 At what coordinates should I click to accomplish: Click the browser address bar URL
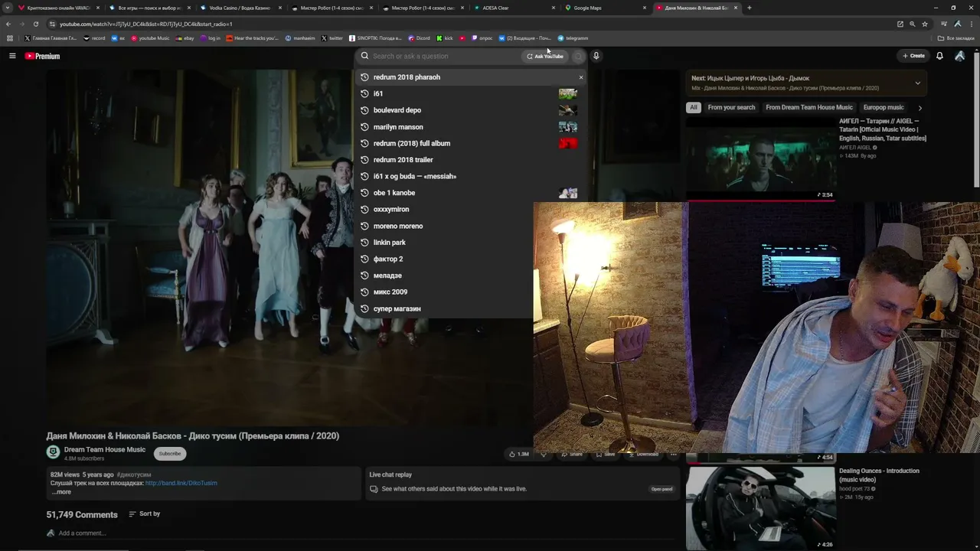point(145,24)
